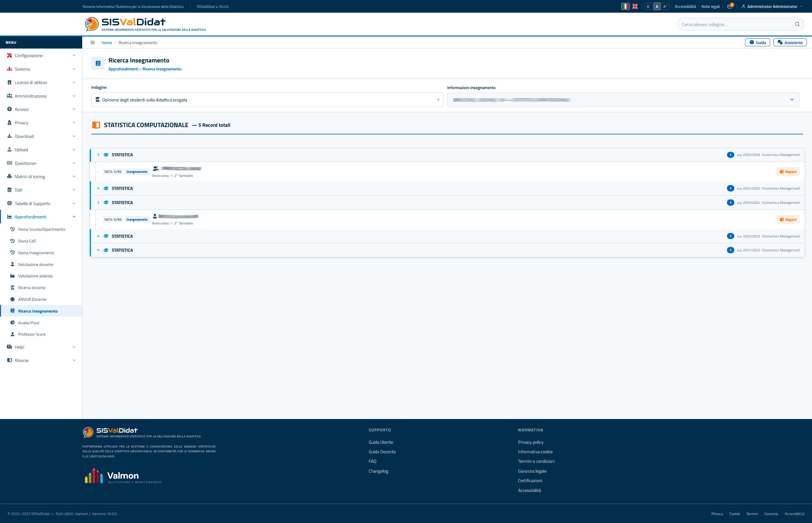Image resolution: width=812 pixels, height=523 pixels.
Task: Click graduation cap icon in 2025/2026 row
Action: coord(106,155)
